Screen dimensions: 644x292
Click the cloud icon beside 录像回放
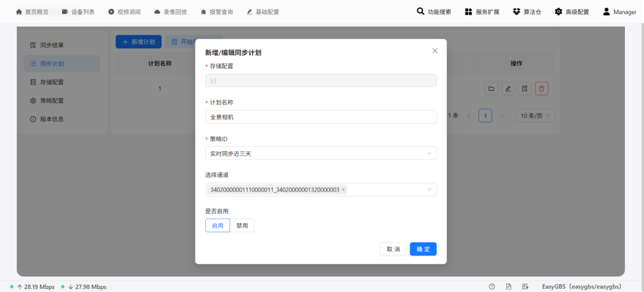click(x=157, y=12)
